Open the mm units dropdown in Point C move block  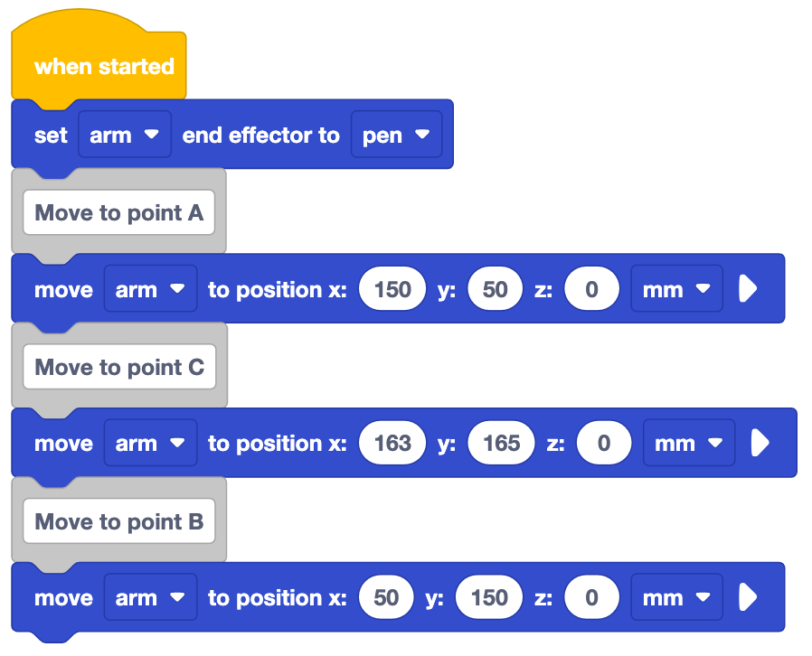(x=689, y=443)
